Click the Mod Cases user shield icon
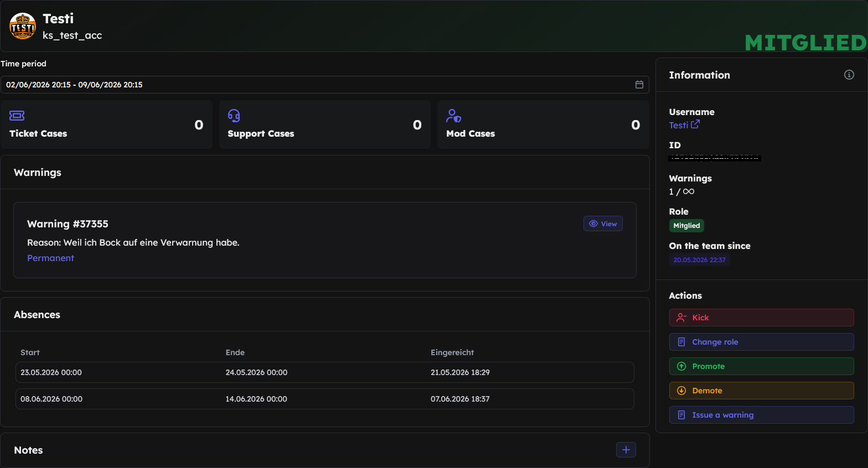Viewport: 868px width, 468px height. 453,116
